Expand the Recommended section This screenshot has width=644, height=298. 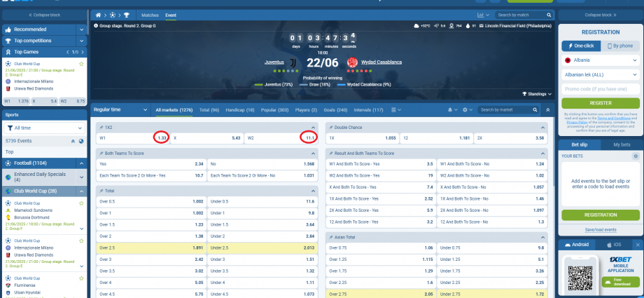(82, 29)
